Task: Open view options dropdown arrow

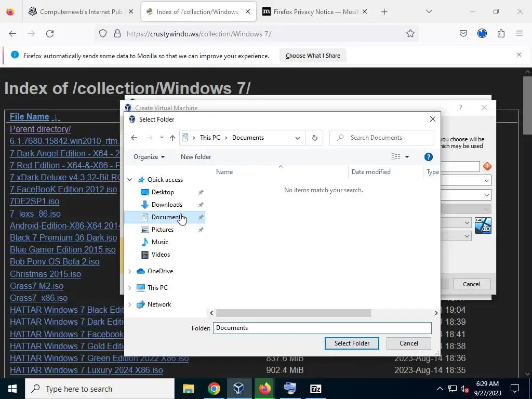Action: (x=407, y=157)
